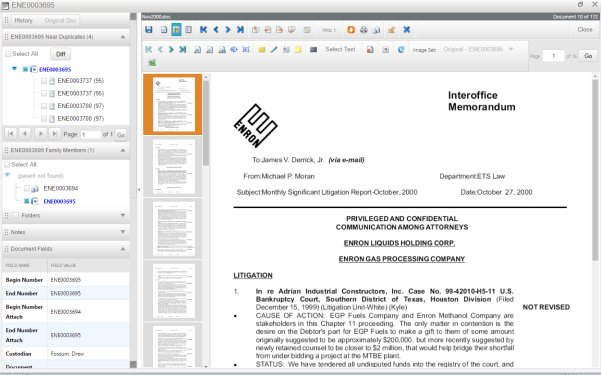This screenshot has width=601, height=375.
Task: Go to the next document
Action: click(228, 30)
